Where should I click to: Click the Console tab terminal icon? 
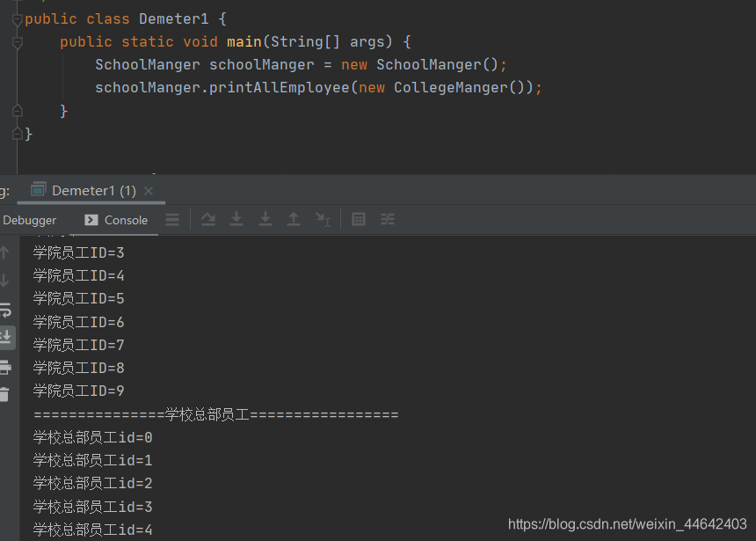pyautogui.click(x=91, y=220)
